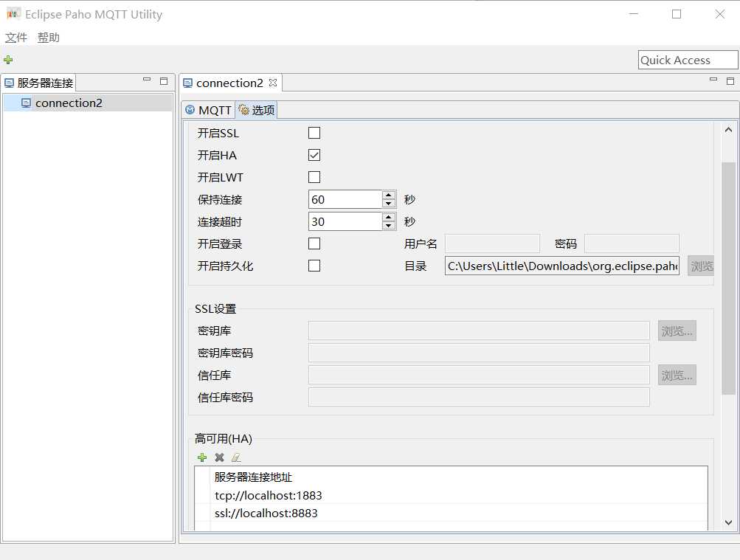Decrease 保持连接 value with down arrow
740x560 pixels.
388,204
